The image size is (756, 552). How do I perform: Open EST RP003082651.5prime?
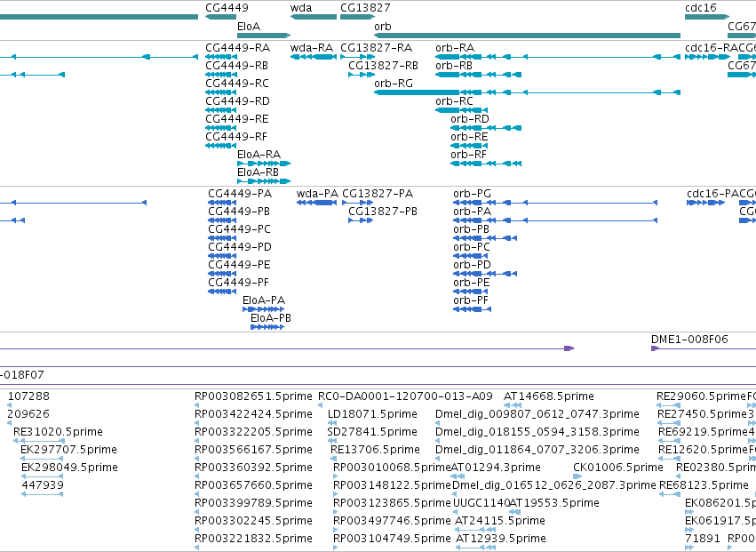(x=196, y=405)
